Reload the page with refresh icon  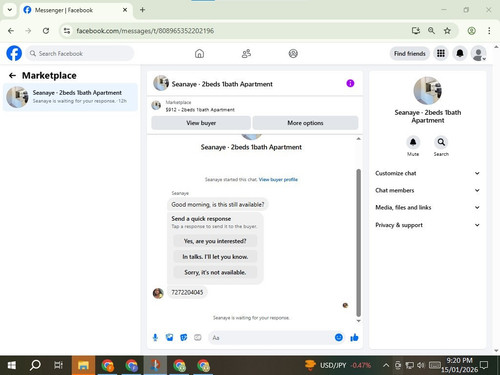coord(46,31)
